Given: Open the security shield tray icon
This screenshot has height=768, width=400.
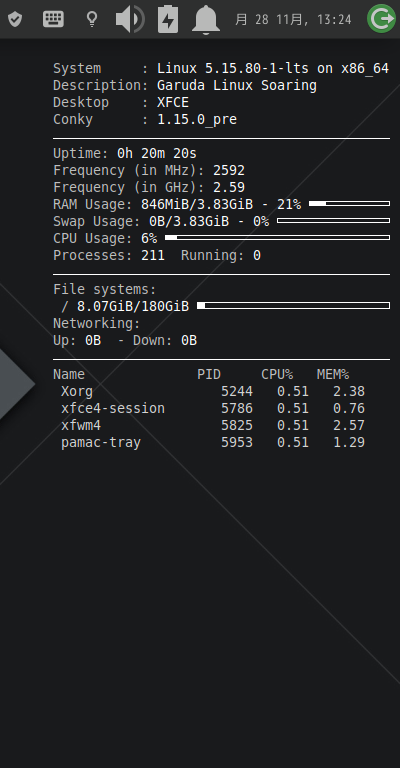Looking at the screenshot, I should 15,20.
